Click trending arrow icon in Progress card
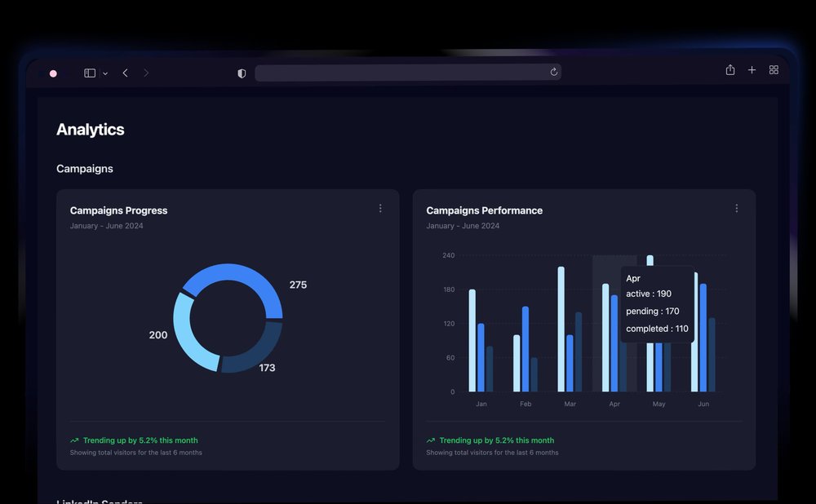 (74, 440)
